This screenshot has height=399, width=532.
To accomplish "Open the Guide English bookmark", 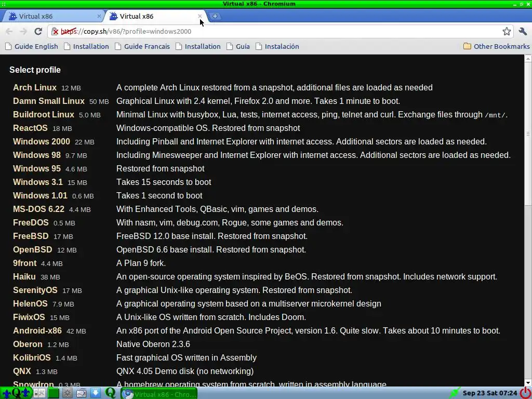I will pyautogui.click(x=32, y=46).
